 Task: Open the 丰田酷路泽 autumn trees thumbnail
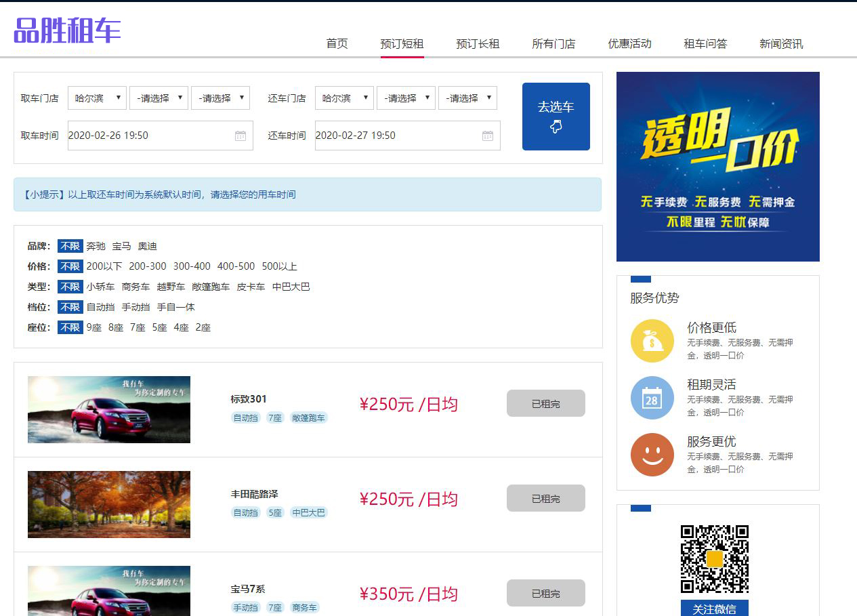109,504
